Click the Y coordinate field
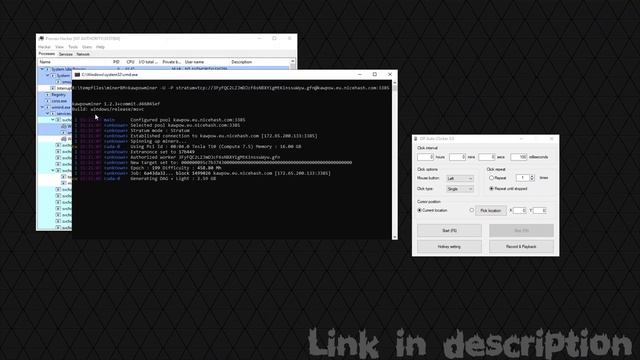640x360 pixels. pyautogui.click(x=540, y=211)
